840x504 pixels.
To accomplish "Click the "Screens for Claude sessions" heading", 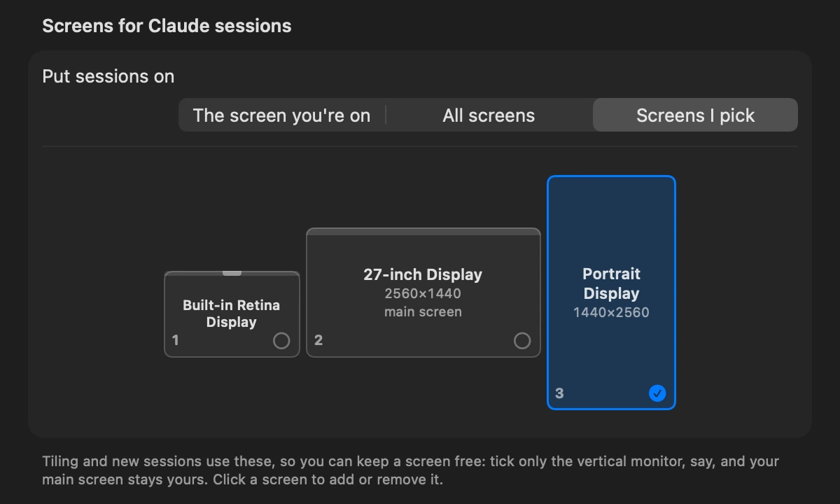I will click(167, 27).
